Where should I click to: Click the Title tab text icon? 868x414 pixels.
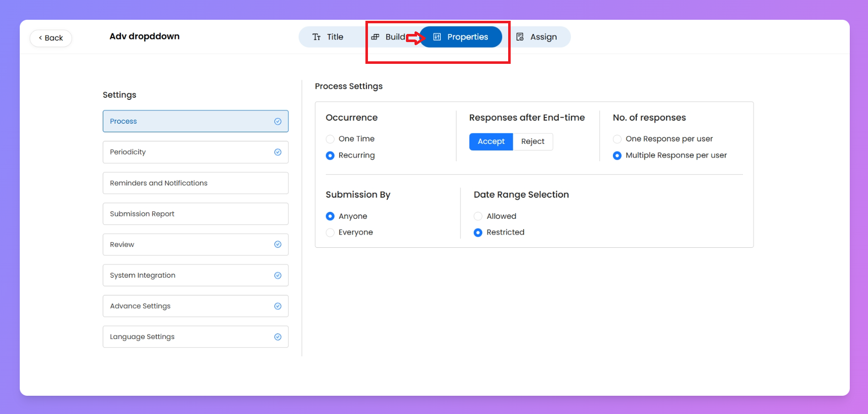[x=316, y=37]
